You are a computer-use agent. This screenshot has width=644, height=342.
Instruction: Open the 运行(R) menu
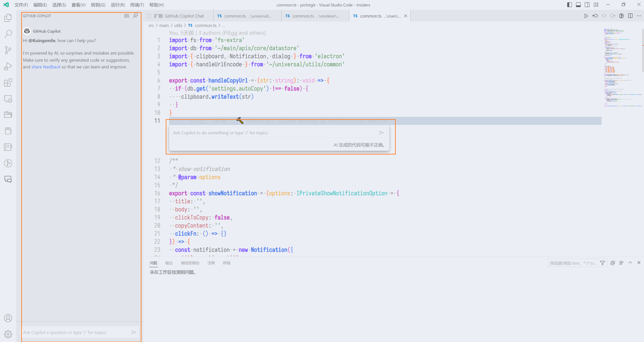tap(118, 5)
